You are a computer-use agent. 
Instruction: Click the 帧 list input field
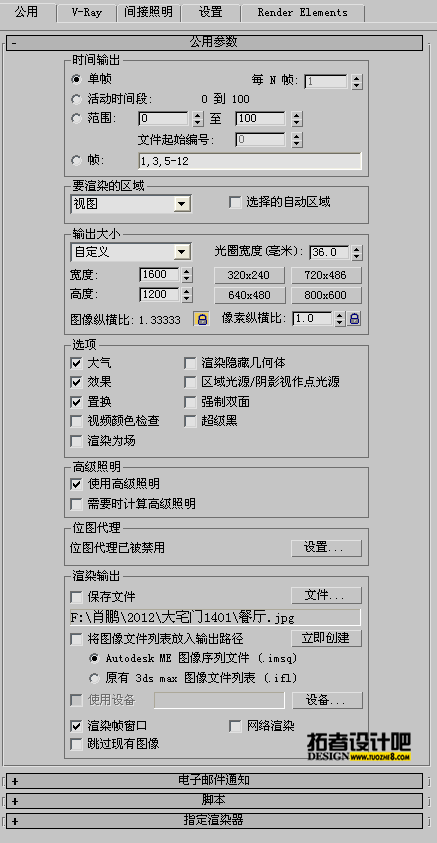tap(250, 161)
